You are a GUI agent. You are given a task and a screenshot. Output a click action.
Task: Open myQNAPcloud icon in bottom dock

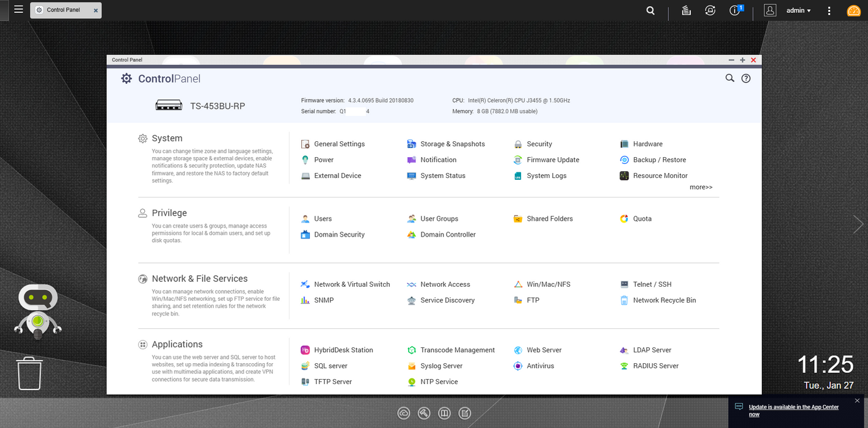404,413
